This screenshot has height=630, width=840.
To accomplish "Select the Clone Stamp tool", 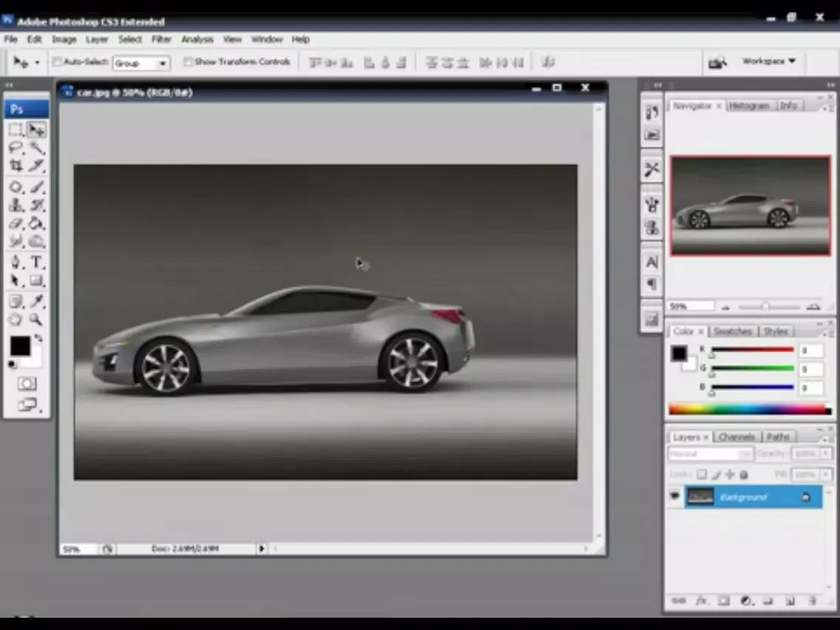I will [x=16, y=205].
